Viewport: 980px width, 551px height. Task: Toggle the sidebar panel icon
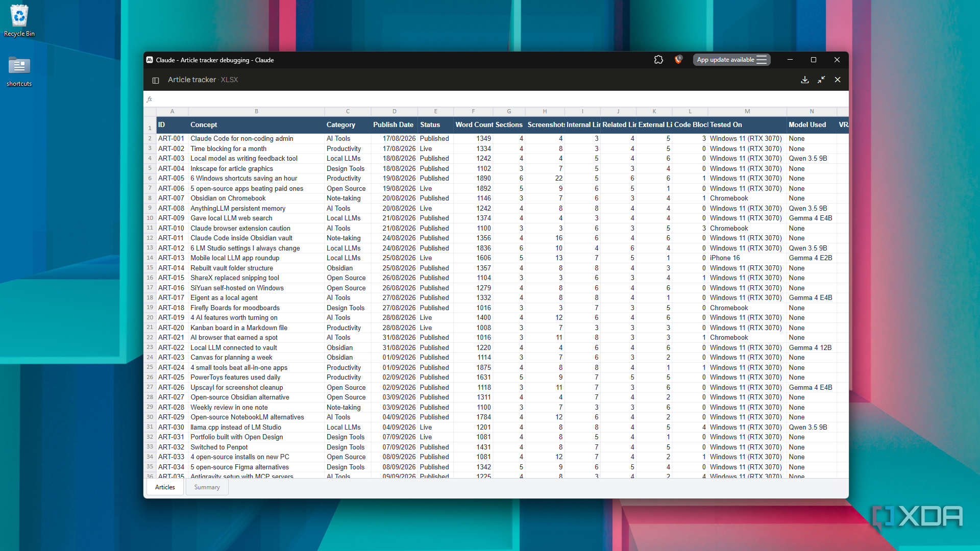click(x=156, y=80)
